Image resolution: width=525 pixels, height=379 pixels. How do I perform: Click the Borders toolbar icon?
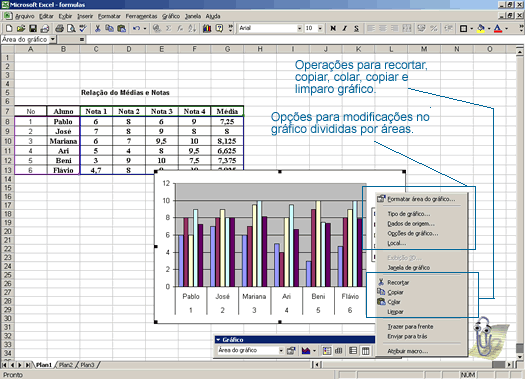click(x=463, y=28)
